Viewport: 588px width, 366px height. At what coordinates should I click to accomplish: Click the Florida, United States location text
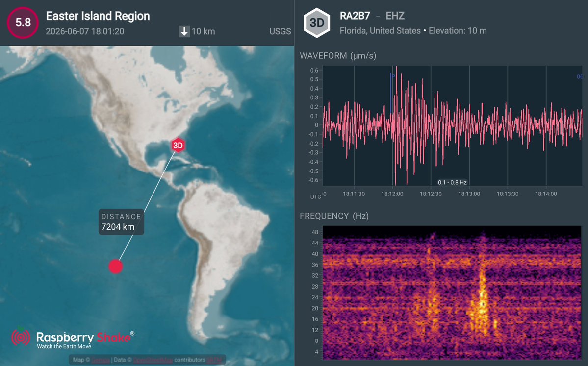[x=380, y=31]
